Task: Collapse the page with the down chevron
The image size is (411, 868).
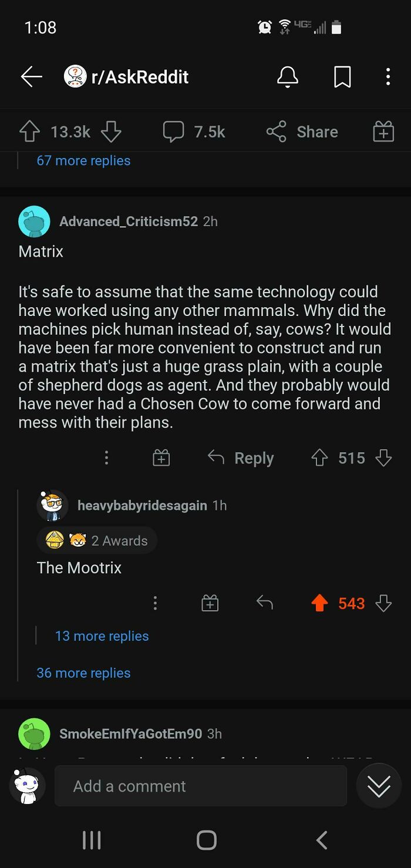Action: pos(379,785)
